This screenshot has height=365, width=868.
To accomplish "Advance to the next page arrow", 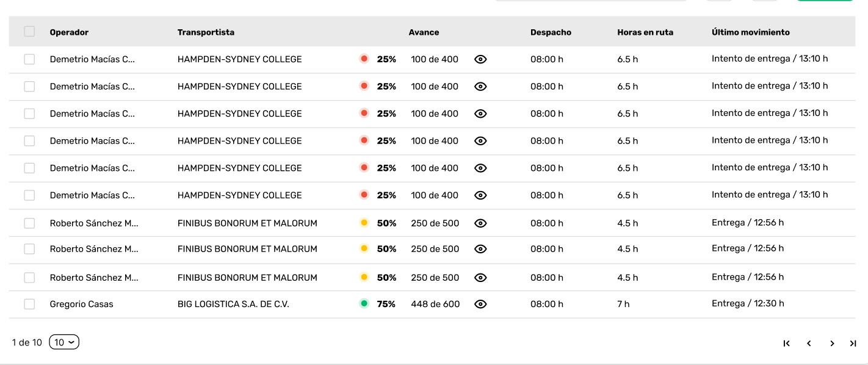I will (x=831, y=344).
